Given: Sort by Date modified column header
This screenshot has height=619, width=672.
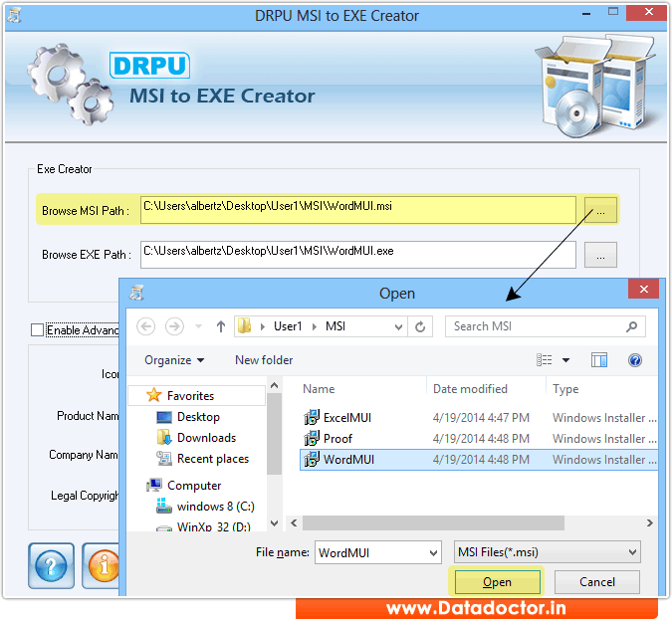Looking at the screenshot, I should point(470,389).
